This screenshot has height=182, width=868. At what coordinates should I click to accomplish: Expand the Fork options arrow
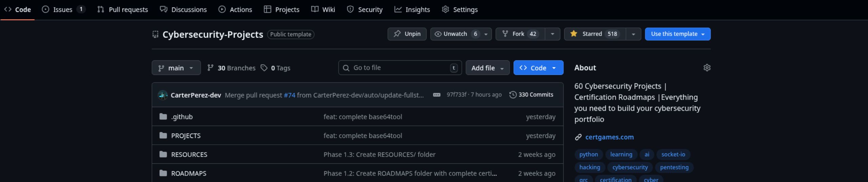tap(552, 34)
